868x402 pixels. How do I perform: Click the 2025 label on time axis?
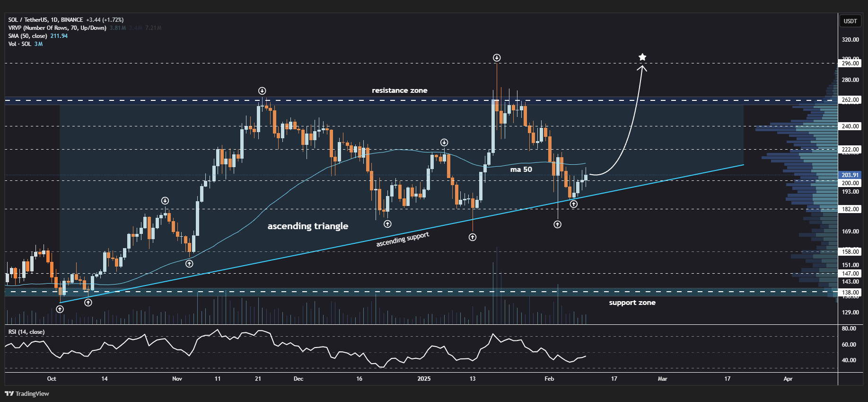pyautogui.click(x=424, y=379)
